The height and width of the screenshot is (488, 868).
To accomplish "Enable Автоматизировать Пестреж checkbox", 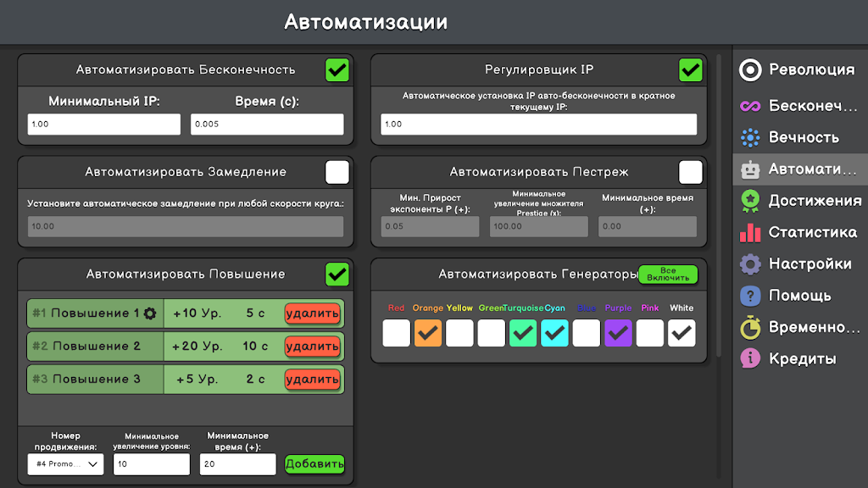I will coord(690,172).
